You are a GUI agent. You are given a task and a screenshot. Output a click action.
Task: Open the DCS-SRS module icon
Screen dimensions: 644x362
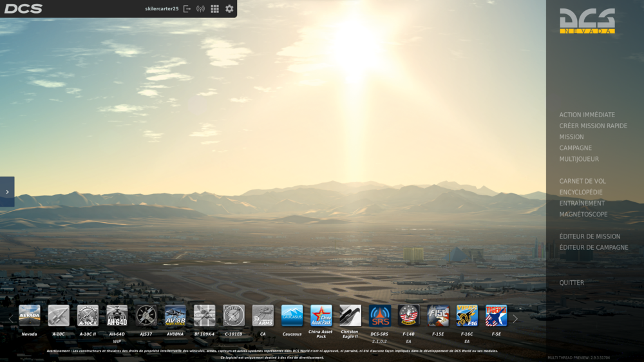click(x=379, y=316)
